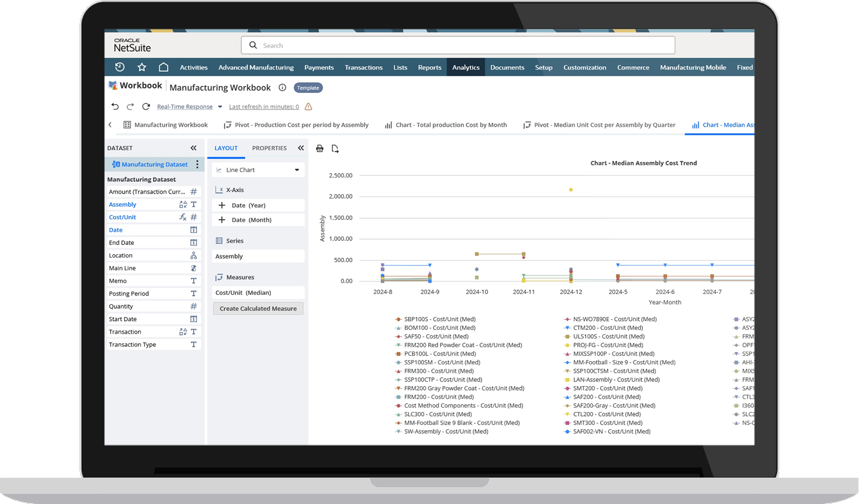Select the Assembly series field
859x504 pixels.
tap(258, 256)
